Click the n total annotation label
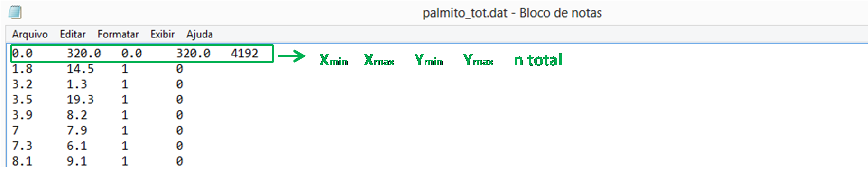 coord(538,60)
